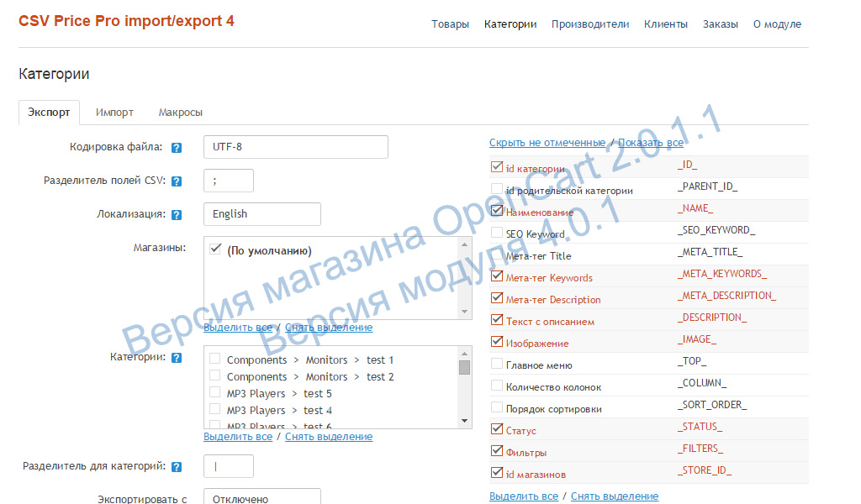Click Категории list scroll down arrow
The image size is (861, 504).
464,421
